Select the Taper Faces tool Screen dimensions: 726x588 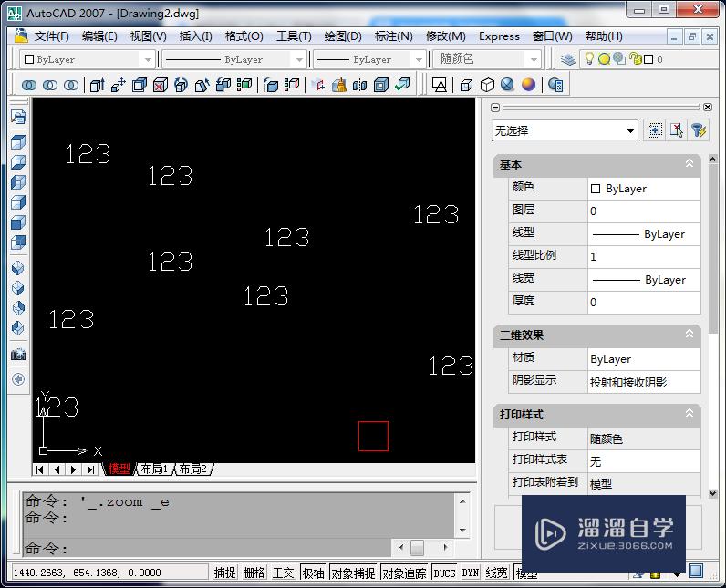point(202,85)
